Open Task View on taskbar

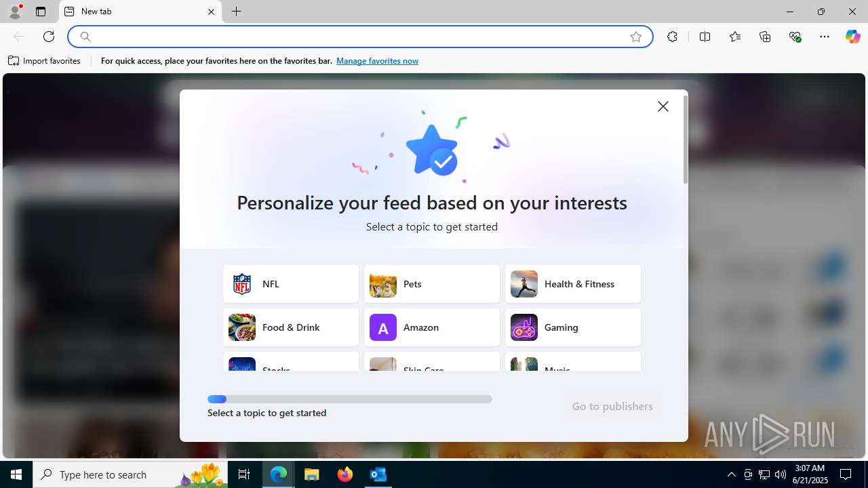click(x=245, y=474)
